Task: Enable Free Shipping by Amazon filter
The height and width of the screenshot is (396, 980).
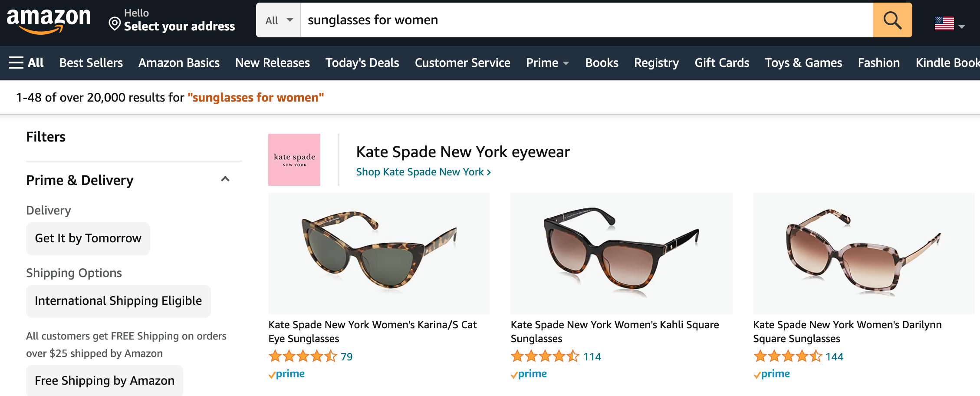Action: click(104, 380)
